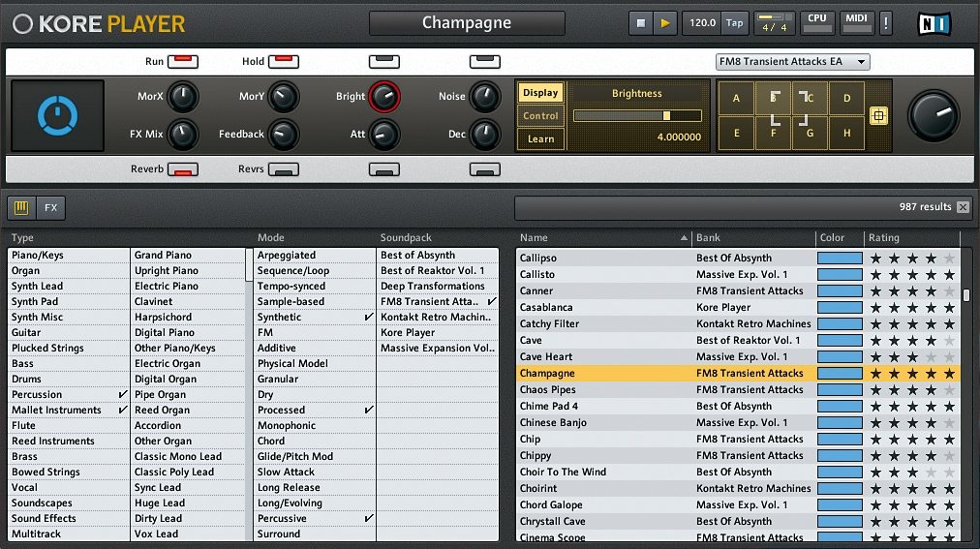This screenshot has width=980, height=549.
Task: Click the FX Mix knob
Action: pyautogui.click(x=182, y=134)
